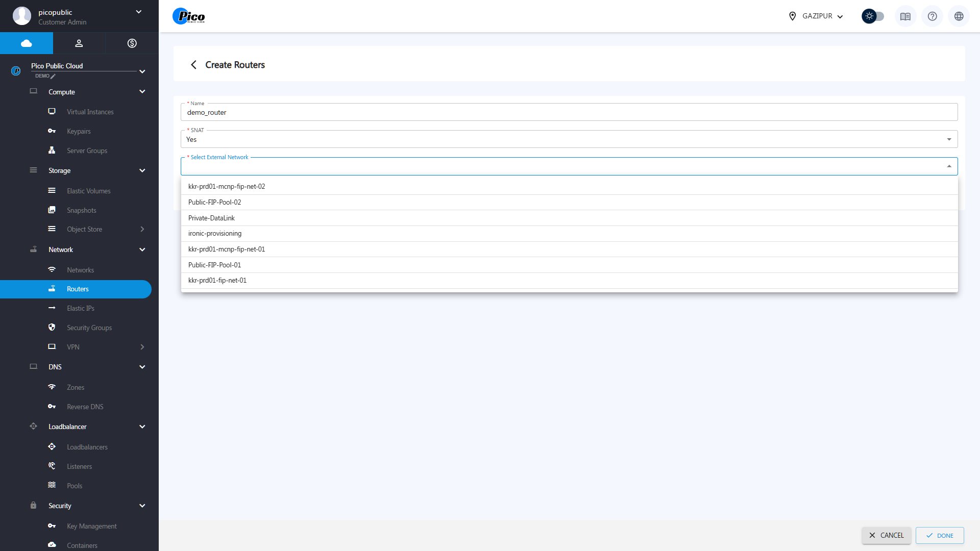
Task: Click the router Name input field
Action: click(569, 113)
